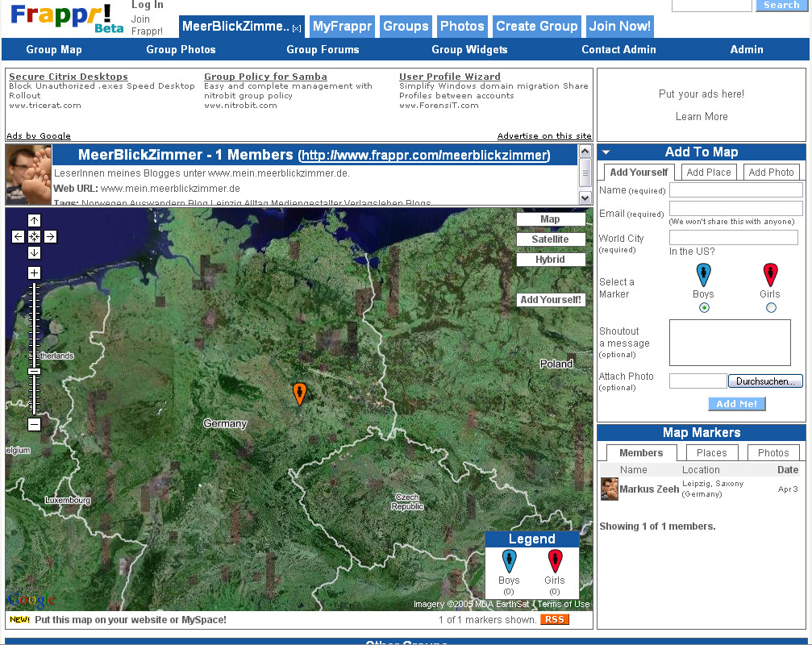Collapse the Add To Map panel arrow

[x=606, y=152]
